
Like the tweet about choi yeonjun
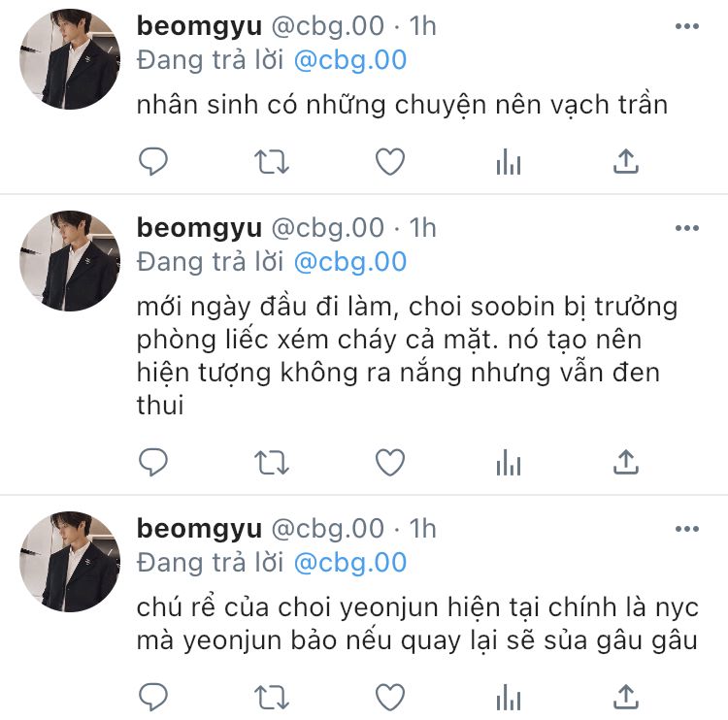click(390, 697)
